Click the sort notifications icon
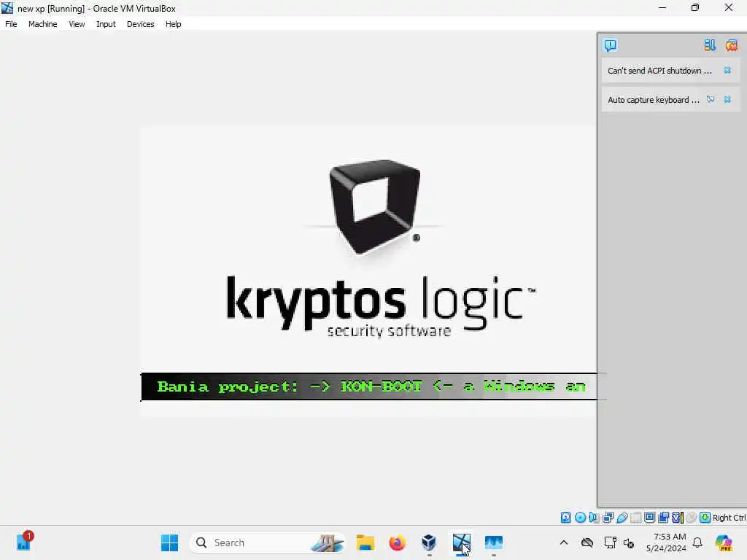Image resolution: width=747 pixels, height=560 pixels. point(709,45)
